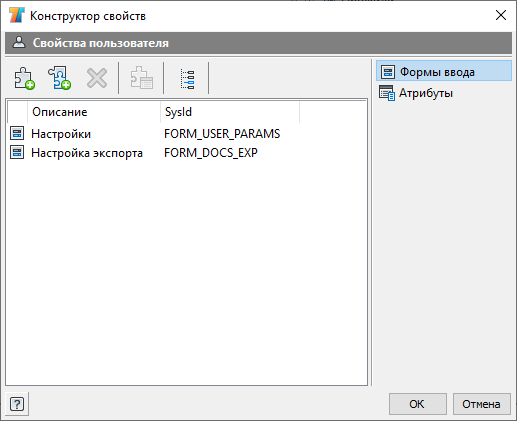Click the Отмена button

point(481,404)
